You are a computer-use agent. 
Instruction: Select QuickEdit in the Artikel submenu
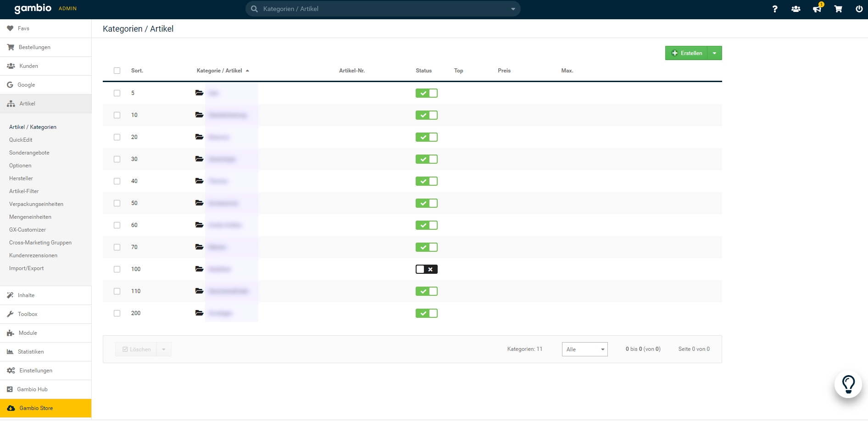tap(21, 140)
